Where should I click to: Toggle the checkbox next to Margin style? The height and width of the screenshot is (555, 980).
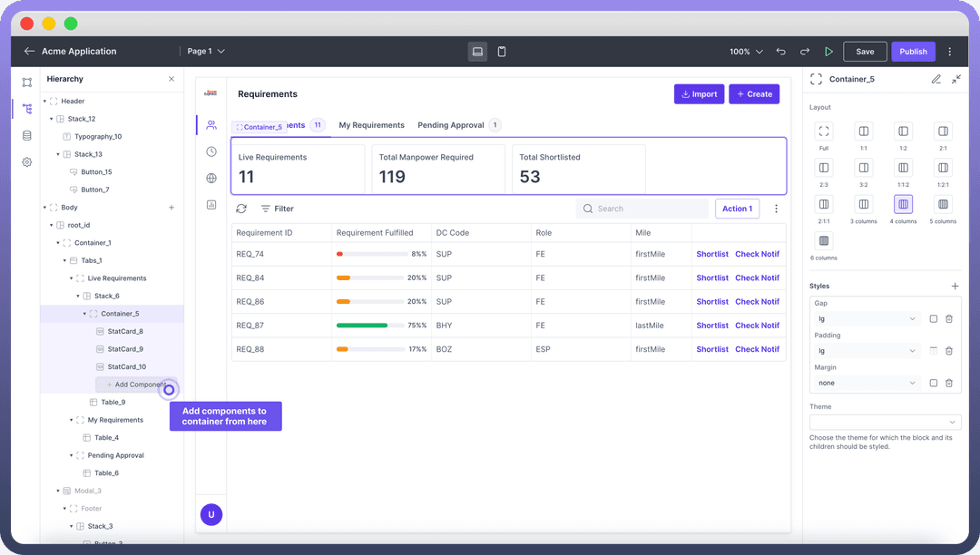pyautogui.click(x=933, y=384)
